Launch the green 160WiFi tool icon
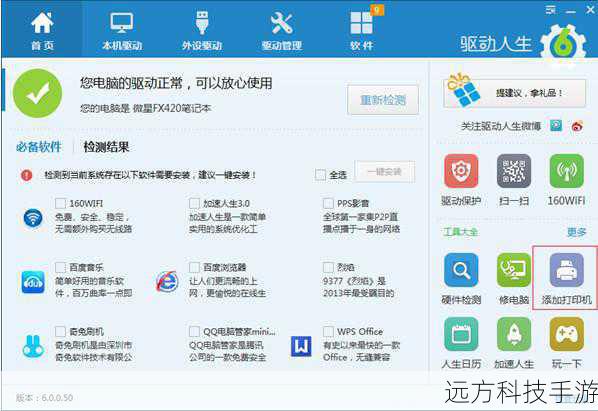The image size is (598, 411). 566,170
